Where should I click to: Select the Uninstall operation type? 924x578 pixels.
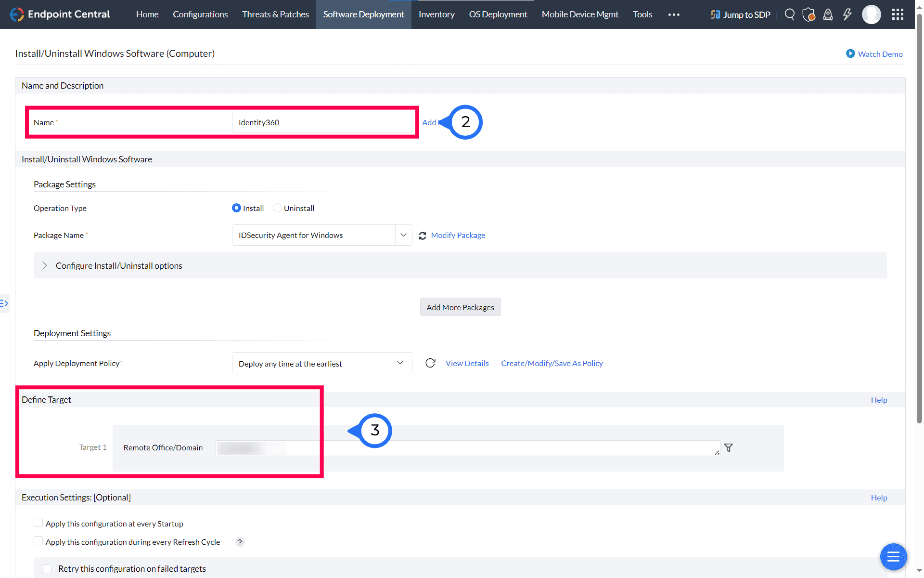coord(278,208)
